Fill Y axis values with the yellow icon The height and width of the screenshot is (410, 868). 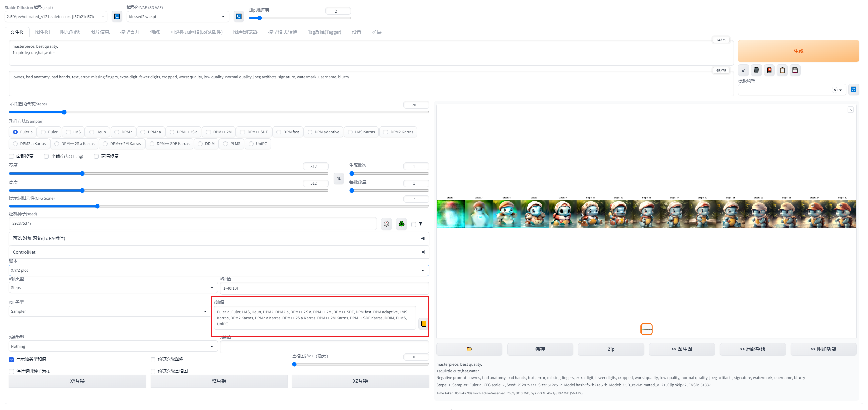click(423, 324)
